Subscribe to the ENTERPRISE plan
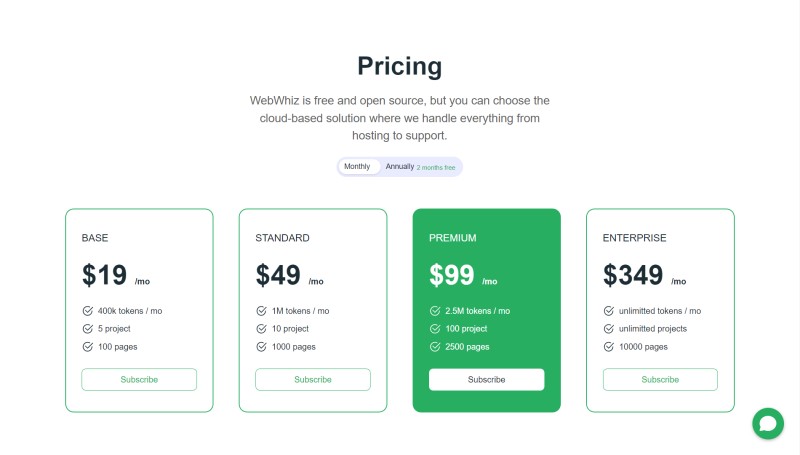Screen dimensions: 800x455 tap(660, 380)
